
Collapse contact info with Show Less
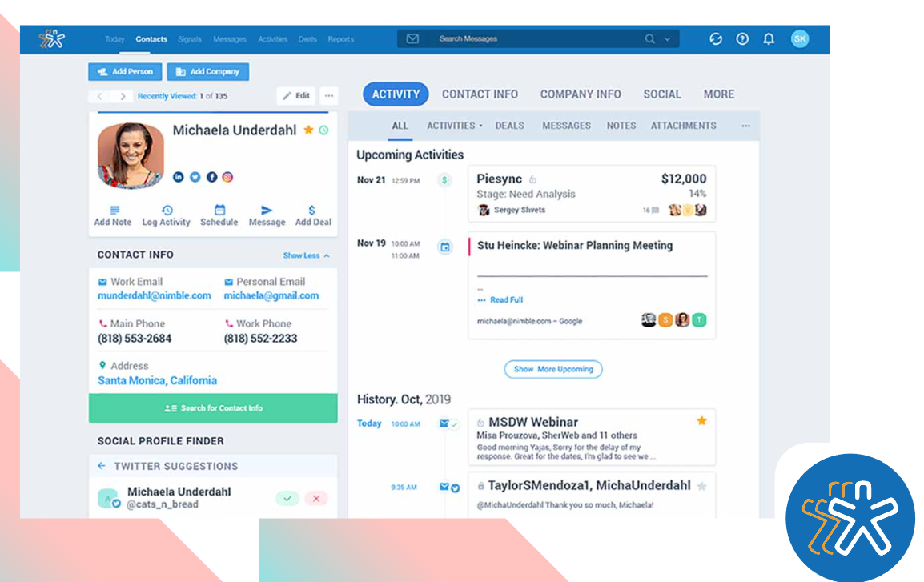(307, 255)
